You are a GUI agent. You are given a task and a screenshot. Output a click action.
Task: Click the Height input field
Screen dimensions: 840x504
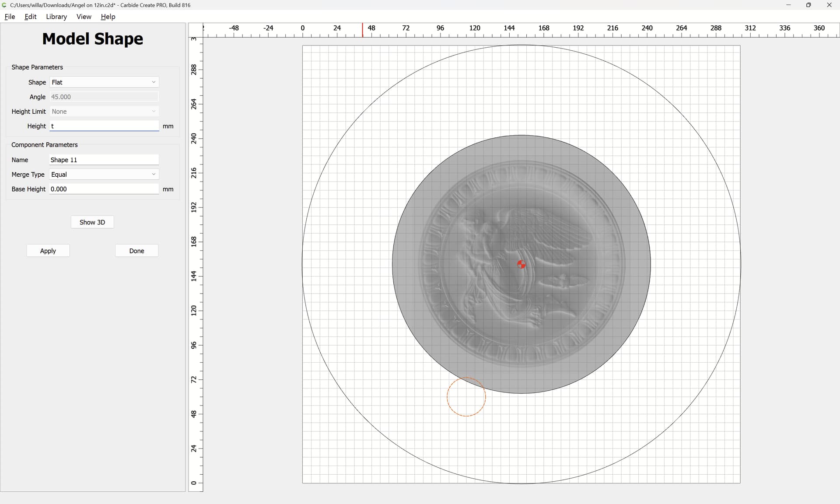(104, 126)
